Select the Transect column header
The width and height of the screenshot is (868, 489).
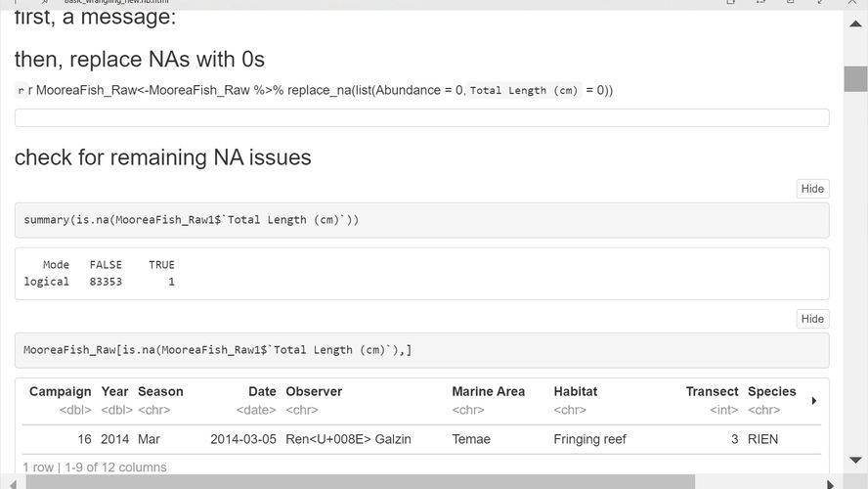pyautogui.click(x=712, y=391)
